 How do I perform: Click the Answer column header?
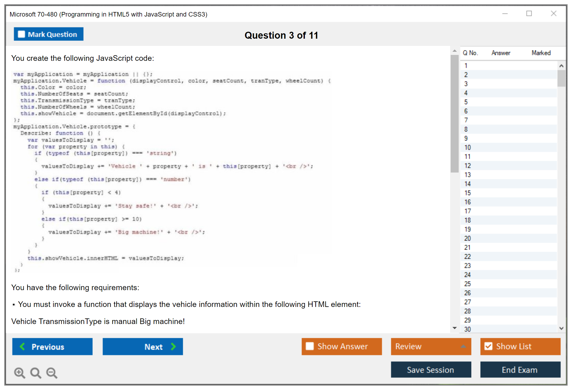coord(501,53)
